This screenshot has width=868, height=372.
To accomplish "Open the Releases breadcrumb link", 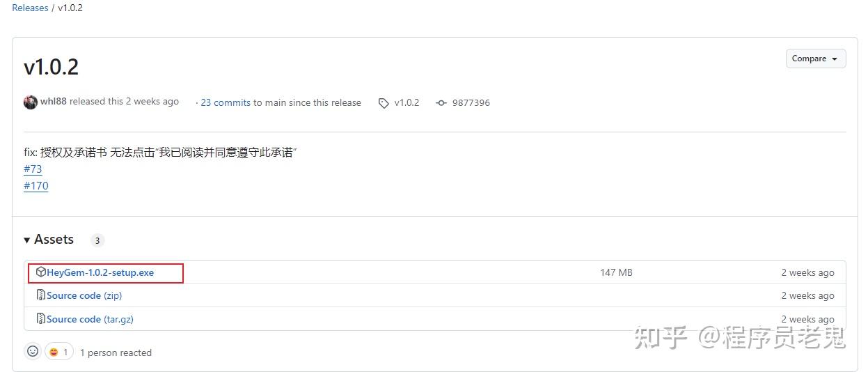I will coord(30,8).
